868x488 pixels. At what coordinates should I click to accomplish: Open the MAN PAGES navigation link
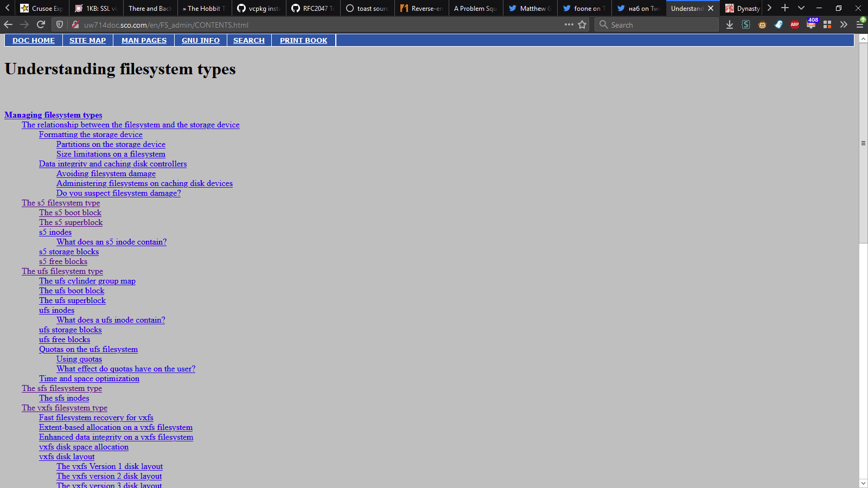pyautogui.click(x=144, y=40)
